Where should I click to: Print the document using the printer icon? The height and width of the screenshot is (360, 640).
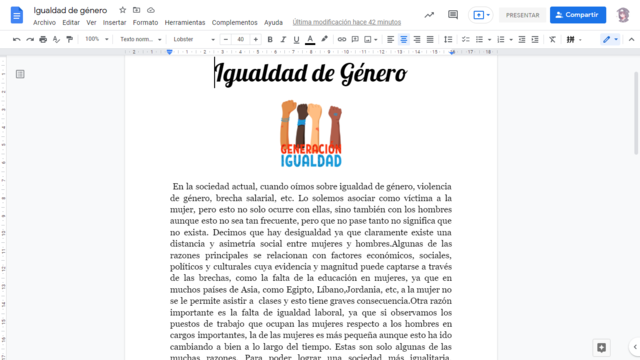tap(43, 39)
